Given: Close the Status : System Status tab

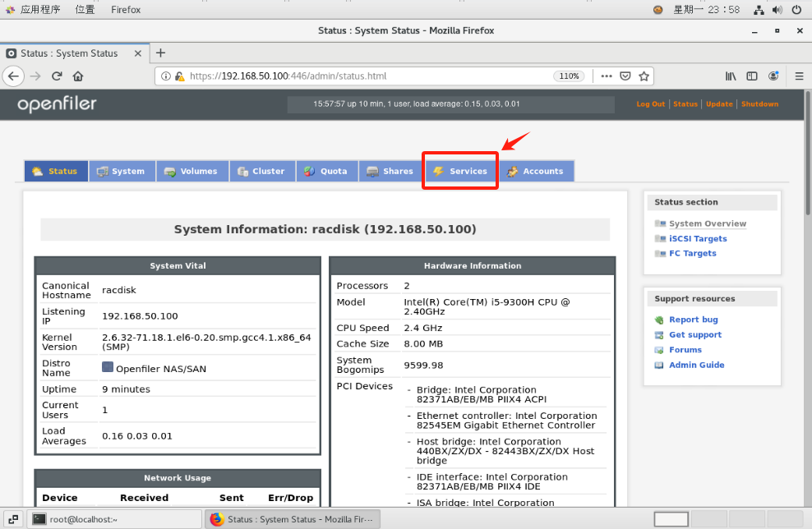Looking at the screenshot, I should click(x=138, y=53).
